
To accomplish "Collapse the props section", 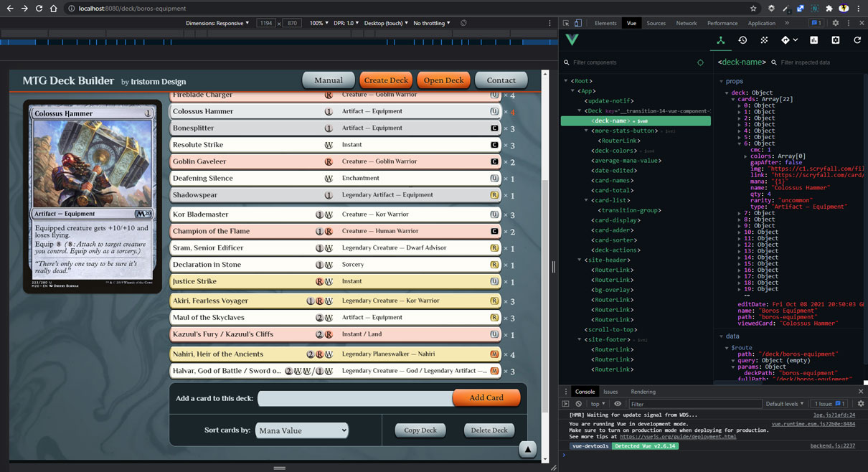I will pyautogui.click(x=721, y=82).
